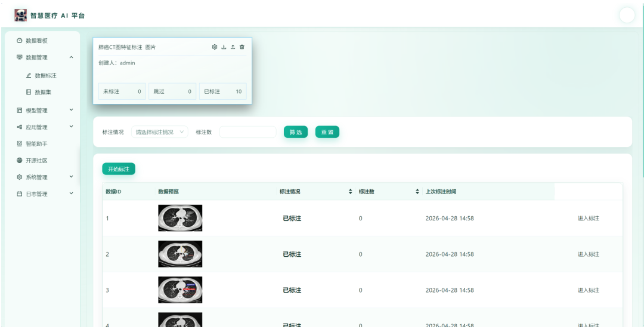The height and width of the screenshot is (329, 644).
Task: Click the 数据ID column header
Action: coord(113,192)
